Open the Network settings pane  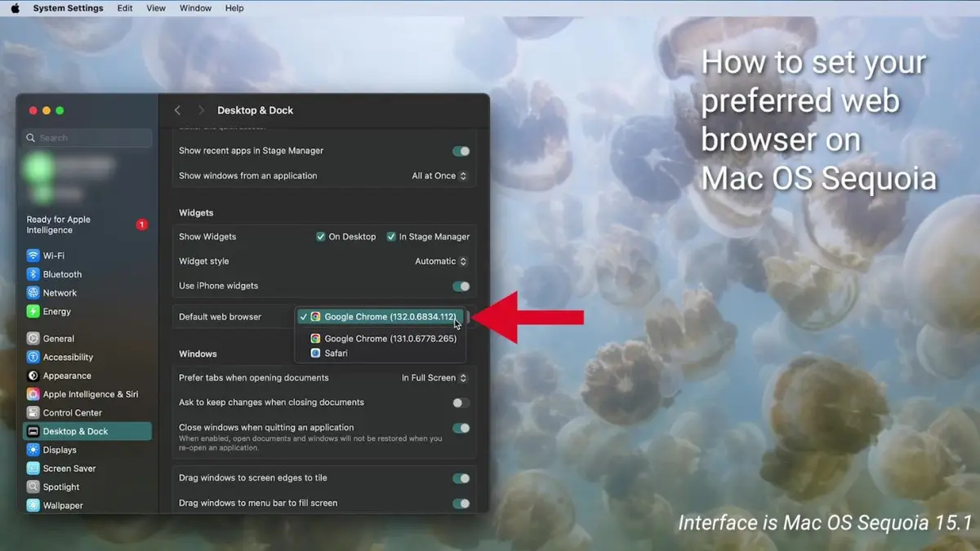(87, 292)
